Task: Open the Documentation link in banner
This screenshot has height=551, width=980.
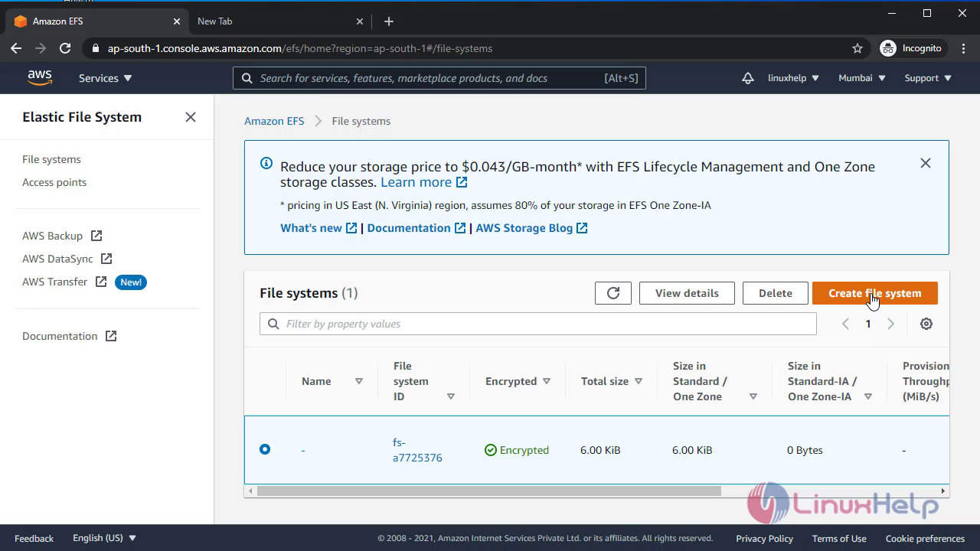Action: (416, 228)
